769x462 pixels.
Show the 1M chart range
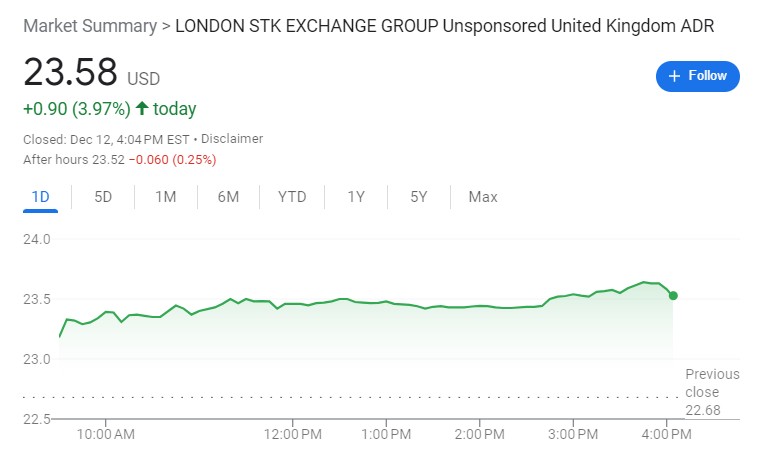[x=165, y=197]
